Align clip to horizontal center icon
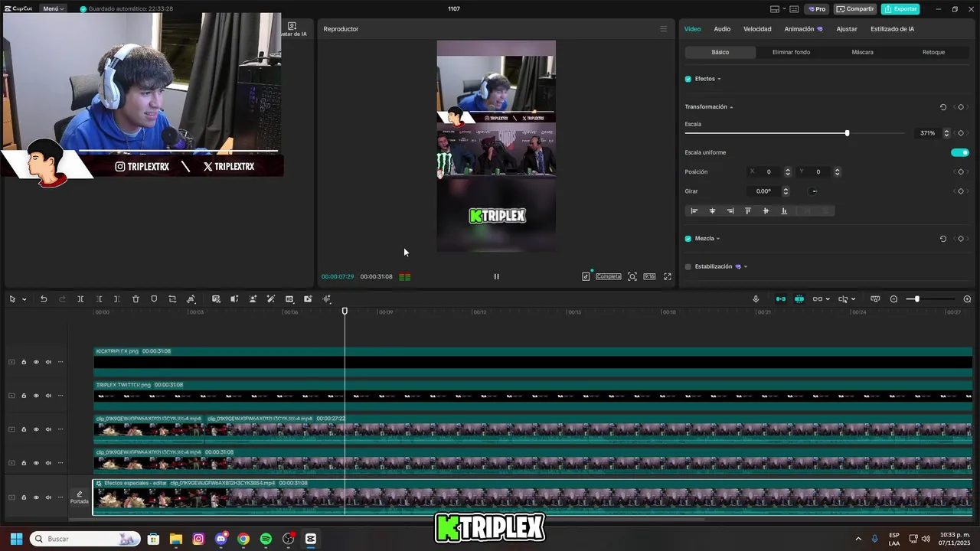980x551 pixels. pos(712,210)
